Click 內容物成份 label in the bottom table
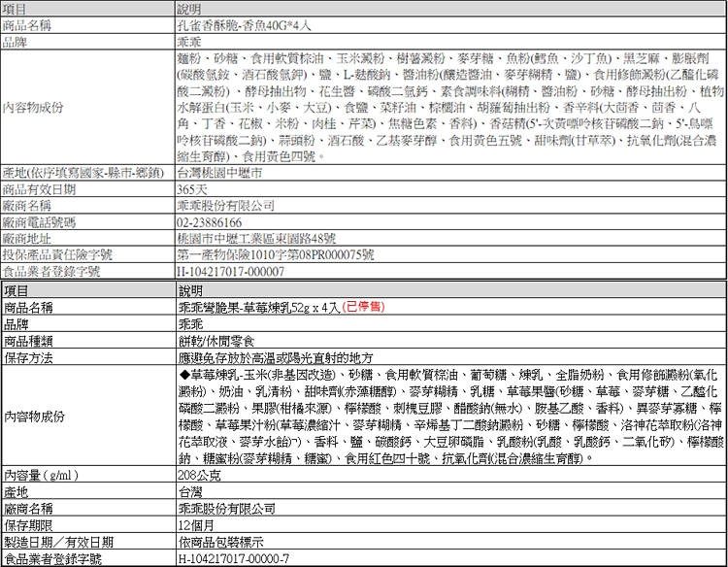 (34, 417)
